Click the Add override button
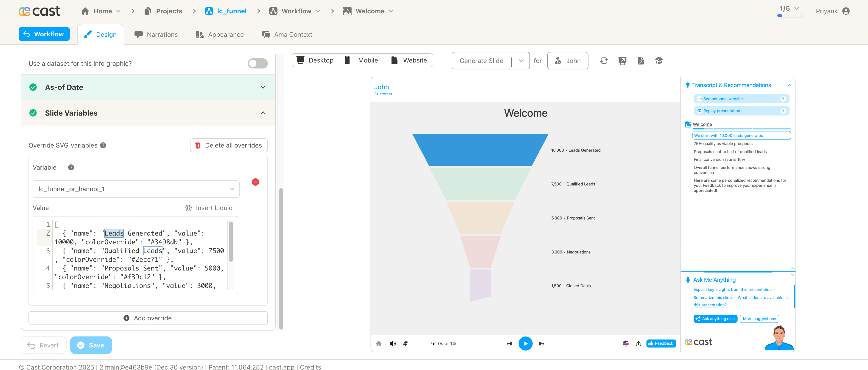The height and width of the screenshot is (370, 868). coord(148,318)
